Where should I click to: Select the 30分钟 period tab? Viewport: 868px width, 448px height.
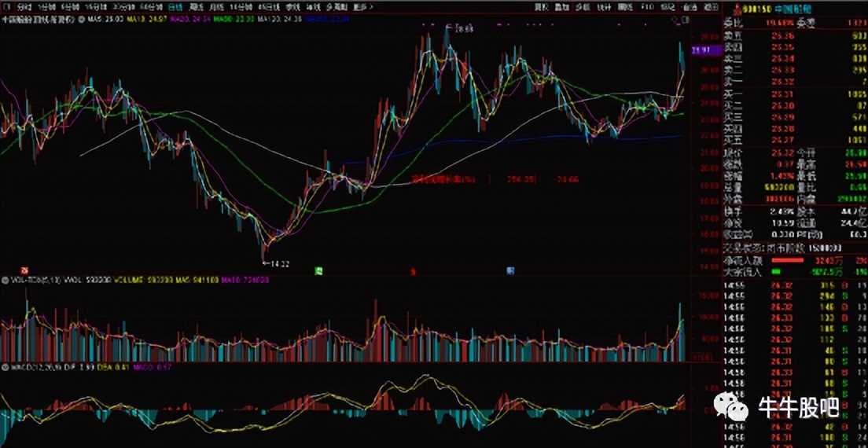pos(123,8)
